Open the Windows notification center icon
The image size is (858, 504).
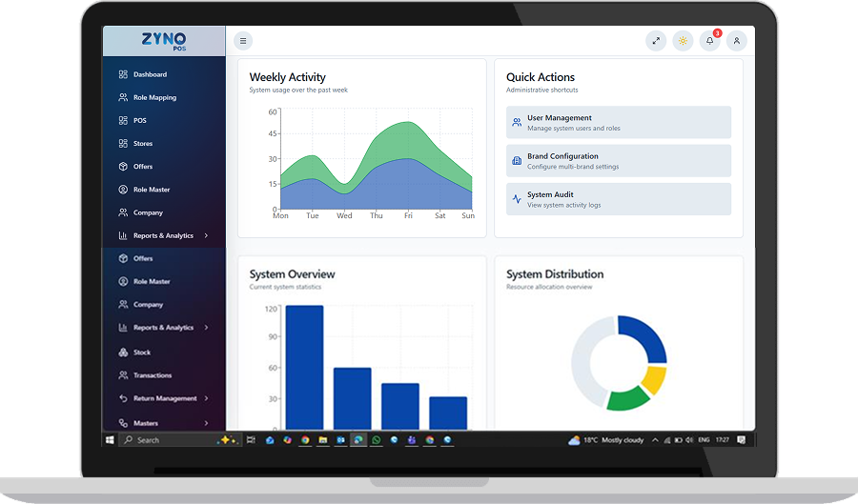click(x=741, y=440)
